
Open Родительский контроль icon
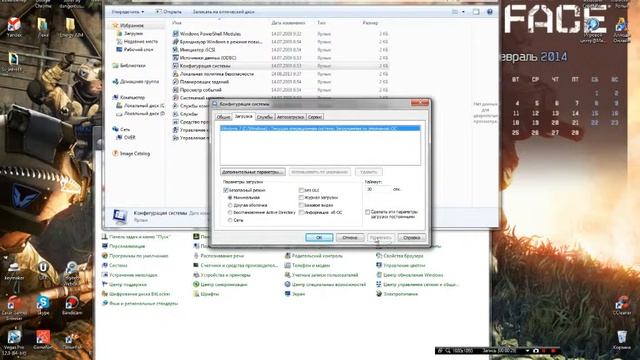(287, 256)
